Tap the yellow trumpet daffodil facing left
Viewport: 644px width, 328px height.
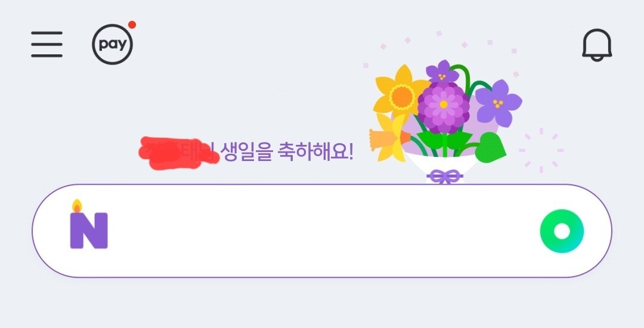point(389,138)
